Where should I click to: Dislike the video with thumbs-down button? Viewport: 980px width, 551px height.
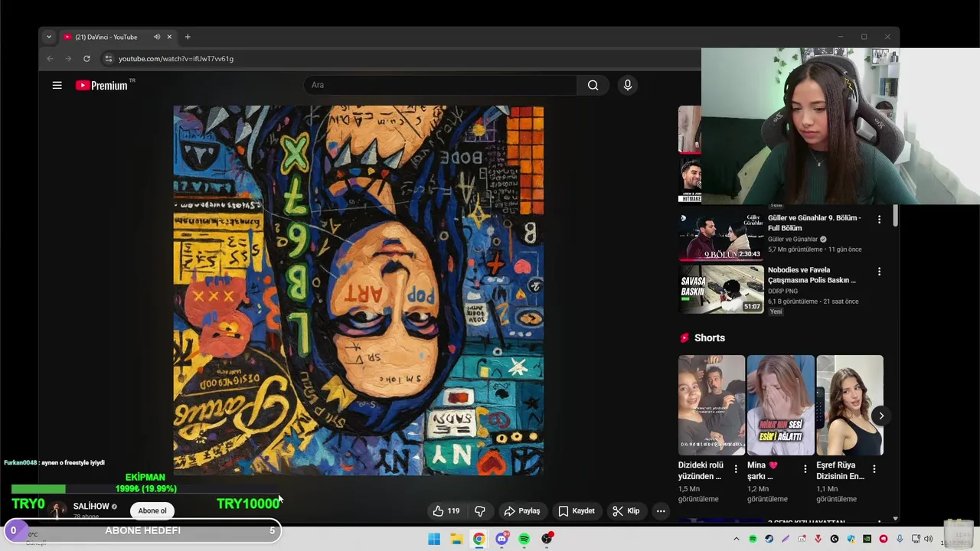tap(480, 510)
